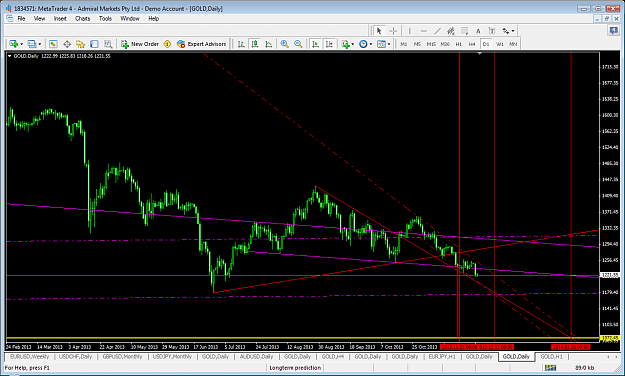This screenshot has width=625, height=376.
Task: Open a new chart via toolbar icon
Action: coord(14,44)
